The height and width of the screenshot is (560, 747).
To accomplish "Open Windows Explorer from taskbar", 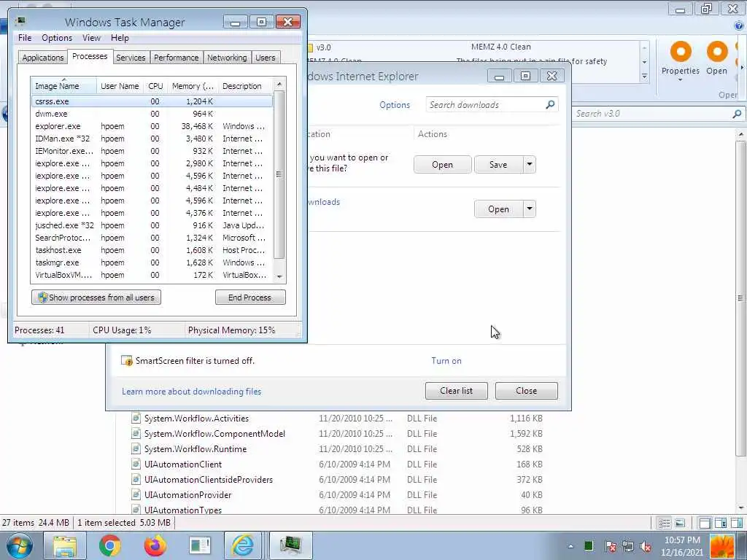I will tap(65, 545).
